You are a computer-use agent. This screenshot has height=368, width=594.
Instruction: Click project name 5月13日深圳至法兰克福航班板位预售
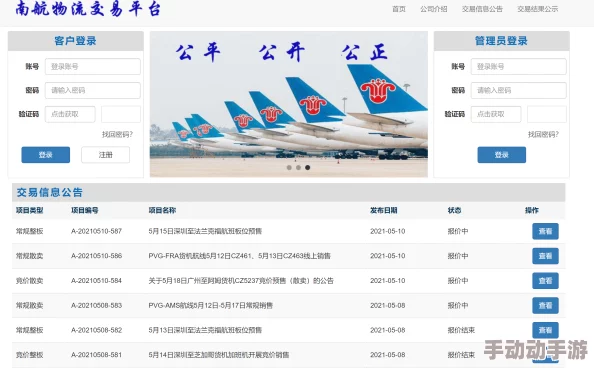(x=205, y=330)
